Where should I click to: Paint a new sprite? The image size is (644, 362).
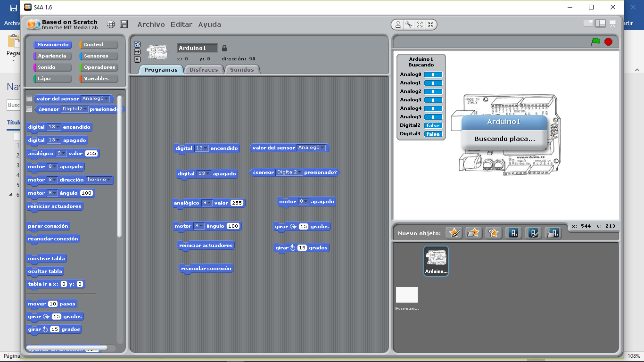click(454, 232)
